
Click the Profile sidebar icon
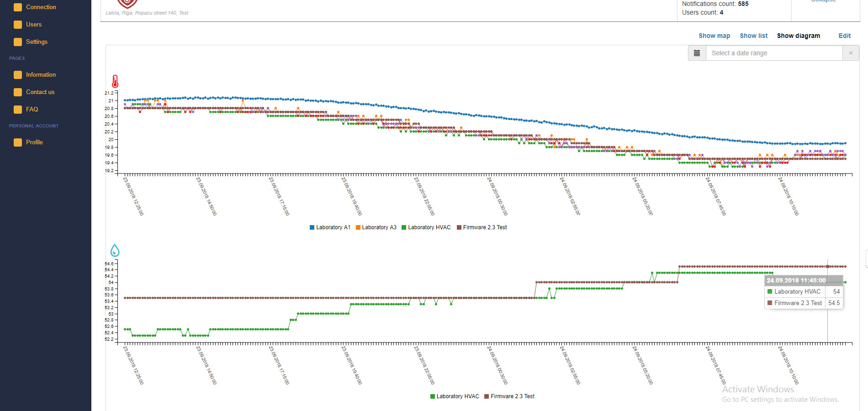click(x=17, y=142)
